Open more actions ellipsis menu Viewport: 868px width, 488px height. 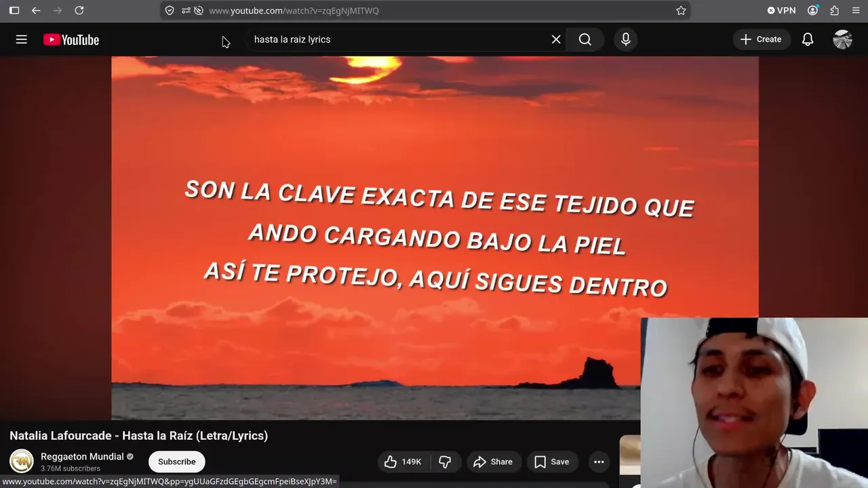(x=599, y=462)
